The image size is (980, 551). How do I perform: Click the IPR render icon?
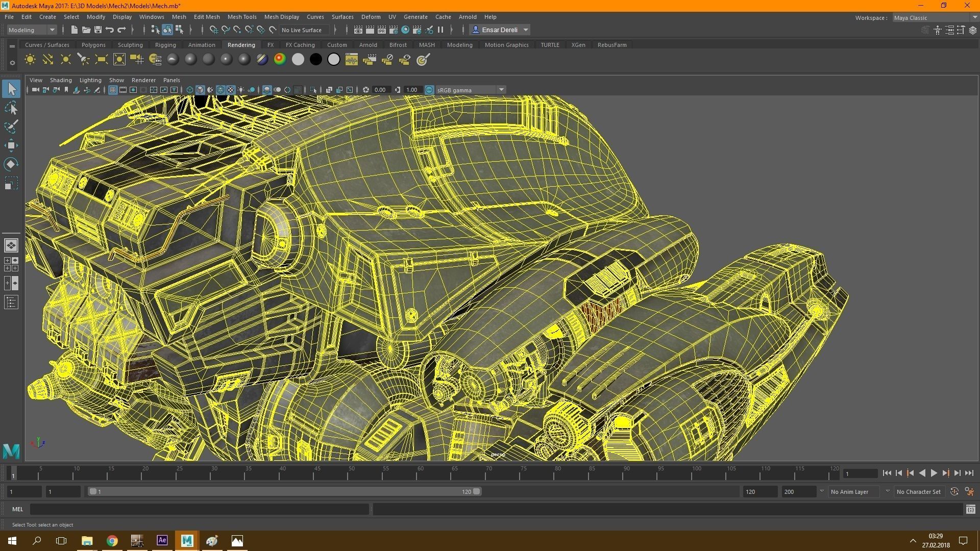tap(381, 30)
